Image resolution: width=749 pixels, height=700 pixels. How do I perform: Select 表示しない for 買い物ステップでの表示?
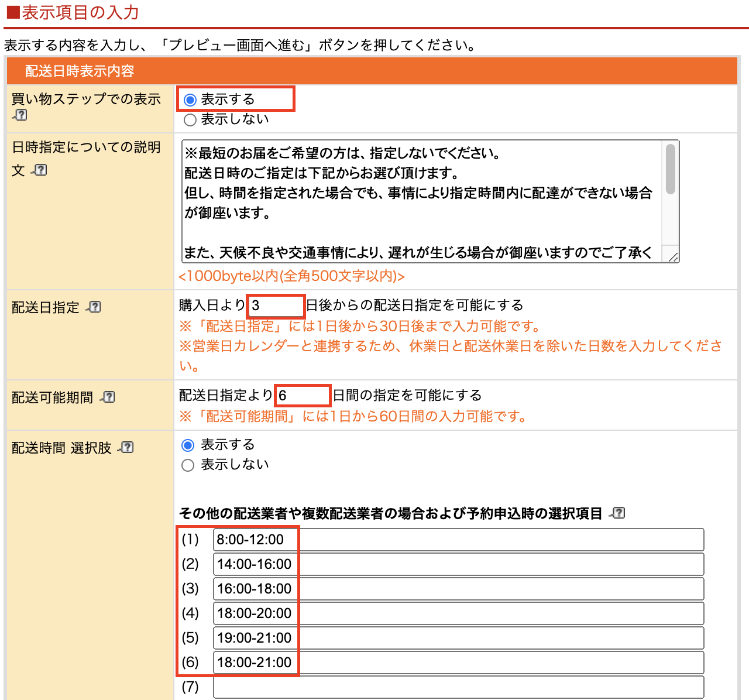tap(190, 120)
